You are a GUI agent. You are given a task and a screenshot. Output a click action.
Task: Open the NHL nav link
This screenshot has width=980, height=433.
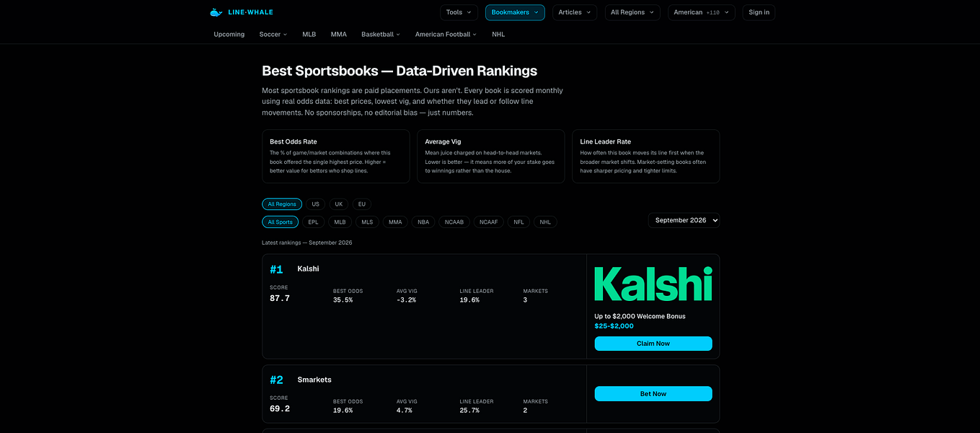499,34
